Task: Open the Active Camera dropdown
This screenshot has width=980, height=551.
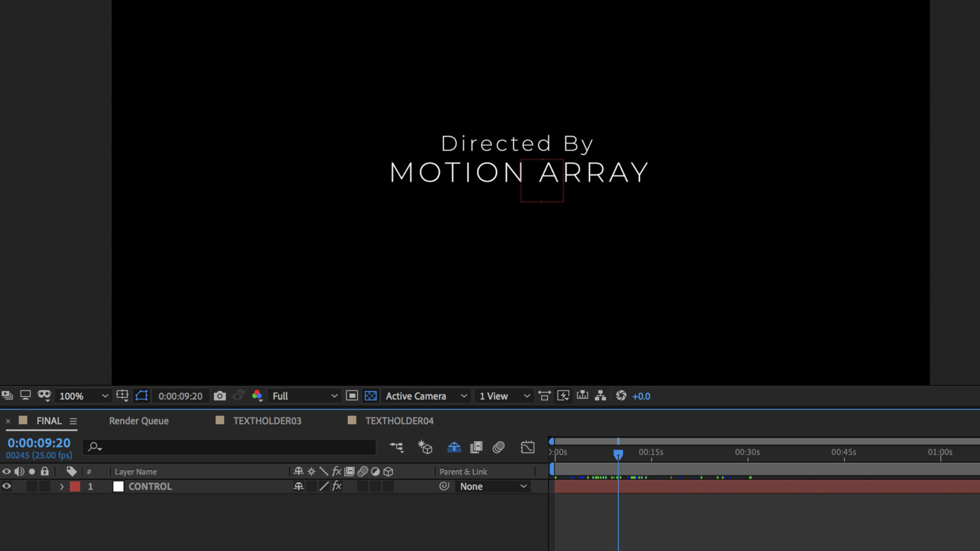Action: pos(426,396)
